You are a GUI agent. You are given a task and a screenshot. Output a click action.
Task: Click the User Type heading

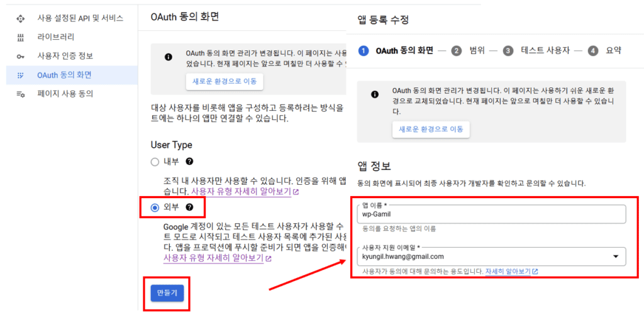tap(171, 145)
